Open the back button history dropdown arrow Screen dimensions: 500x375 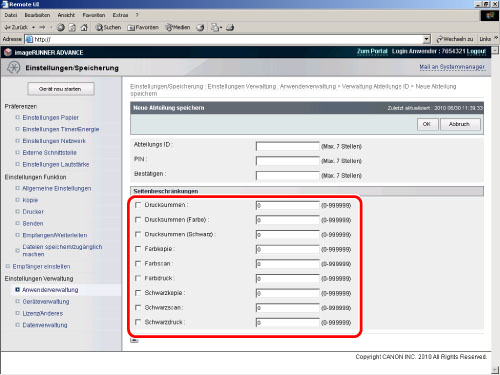(34, 27)
